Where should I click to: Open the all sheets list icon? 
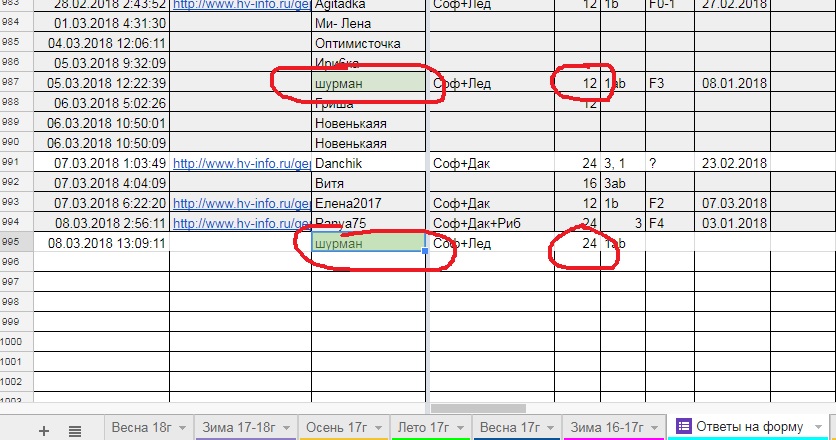(x=75, y=430)
